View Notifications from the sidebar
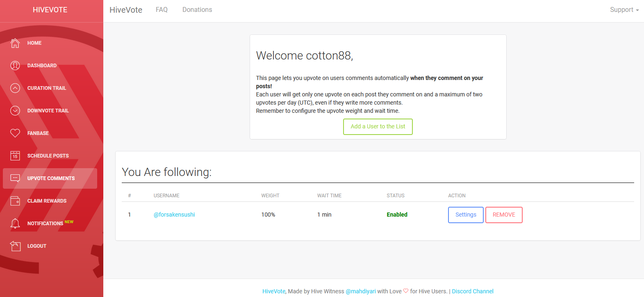 coord(50,224)
